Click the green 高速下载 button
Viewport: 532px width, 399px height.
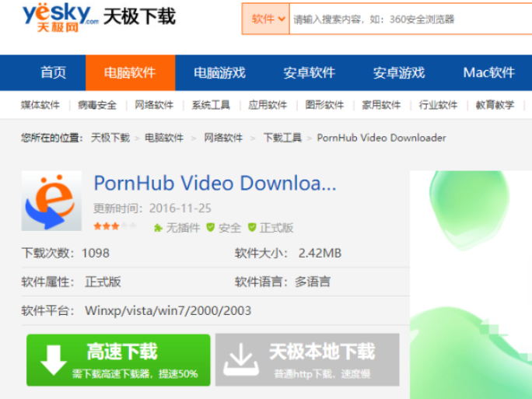pyautogui.click(x=118, y=360)
